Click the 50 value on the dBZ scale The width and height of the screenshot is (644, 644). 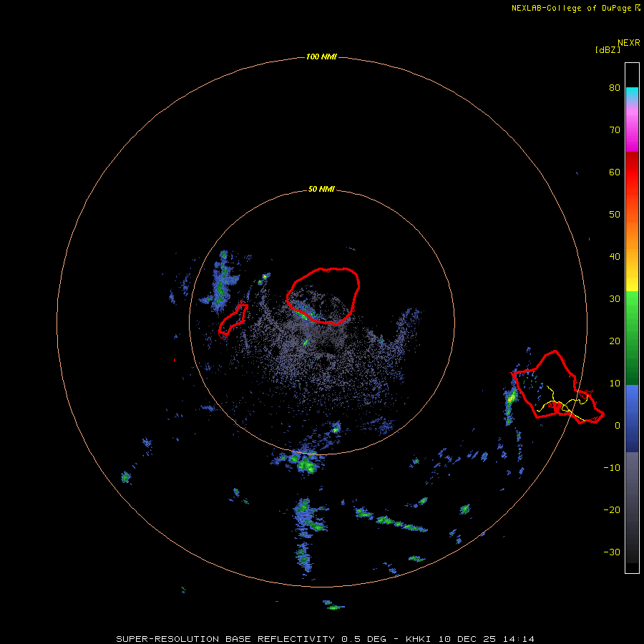(x=615, y=215)
